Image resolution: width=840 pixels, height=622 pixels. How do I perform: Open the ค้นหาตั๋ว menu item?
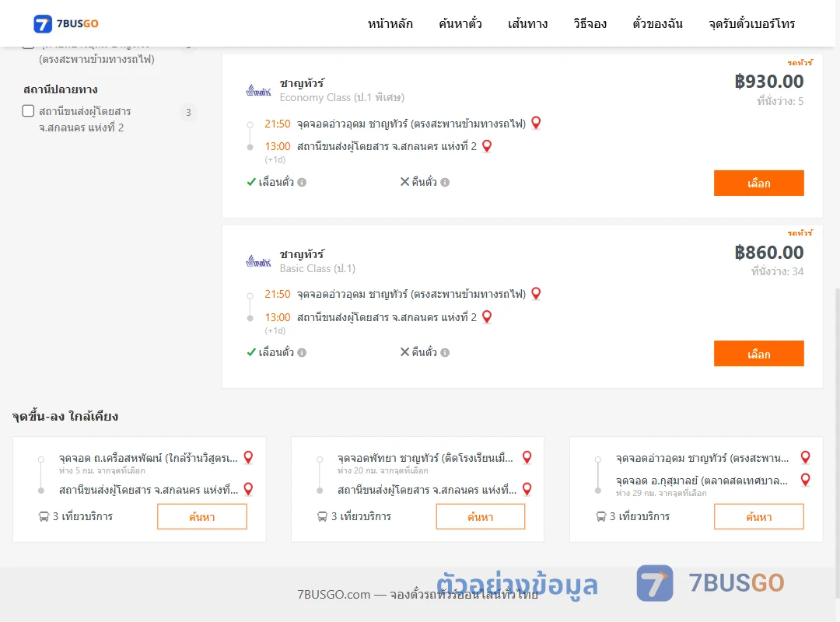(460, 23)
